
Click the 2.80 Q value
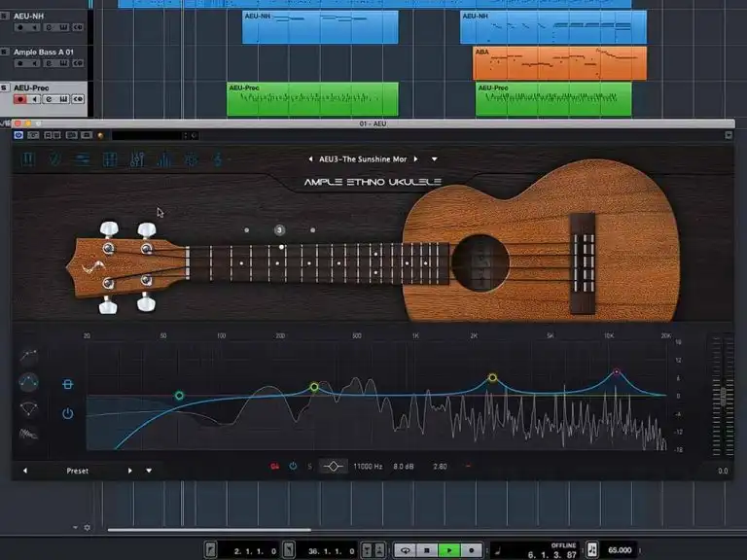(x=441, y=467)
